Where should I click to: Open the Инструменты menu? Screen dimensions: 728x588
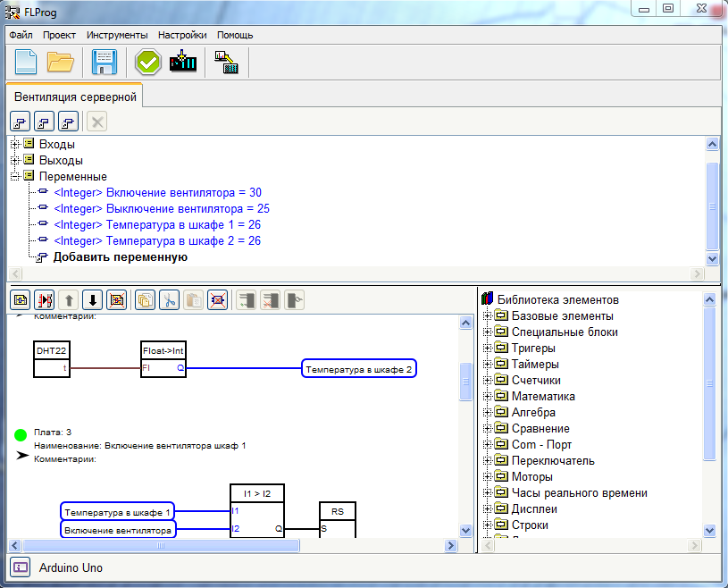pyautogui.click(x=117, y=35)
